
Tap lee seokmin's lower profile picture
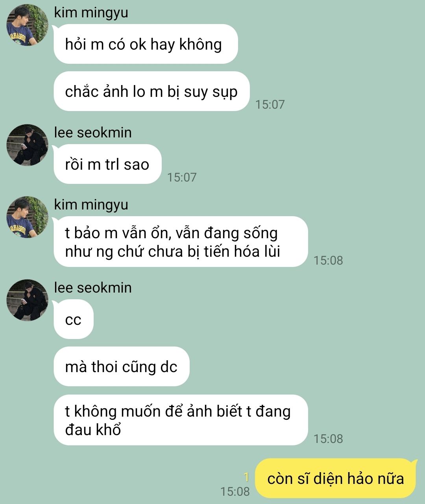click(x=27, y=300)
